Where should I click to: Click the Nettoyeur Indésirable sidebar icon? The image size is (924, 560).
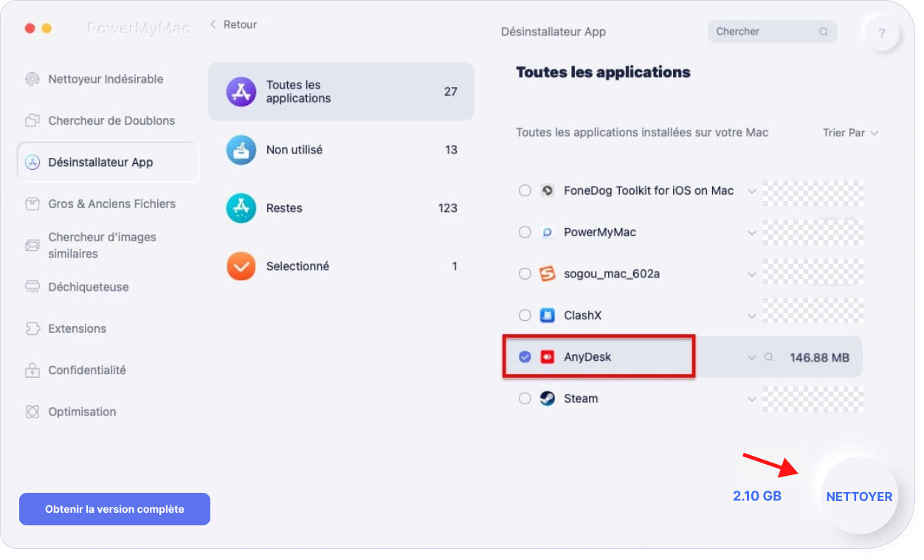click(32, 79)
